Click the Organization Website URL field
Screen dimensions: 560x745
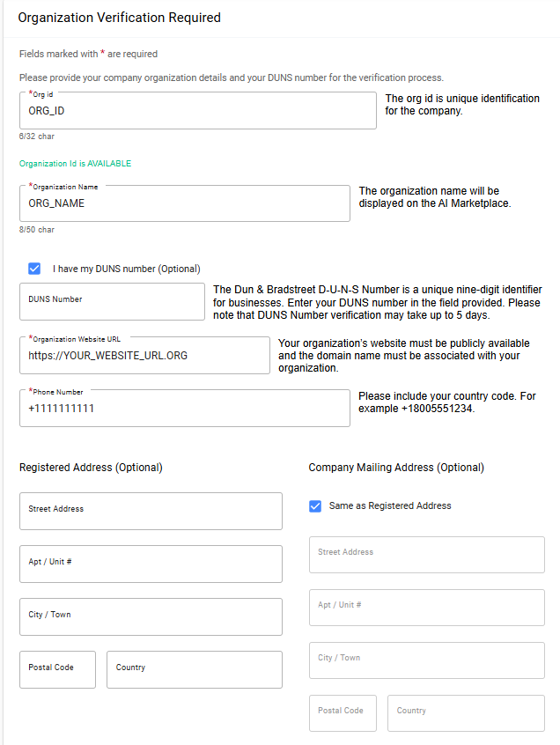click(144, 356)
